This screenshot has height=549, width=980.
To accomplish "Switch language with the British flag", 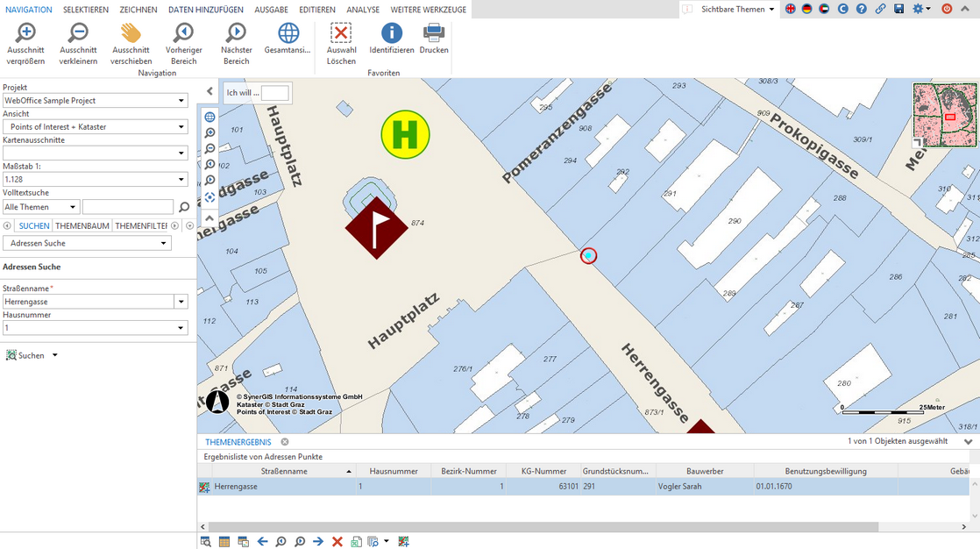I will click(791, 9).
